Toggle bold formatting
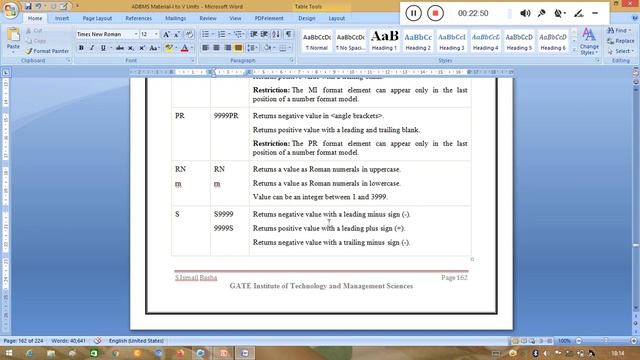The image size is (640, 360). (81, 48)
